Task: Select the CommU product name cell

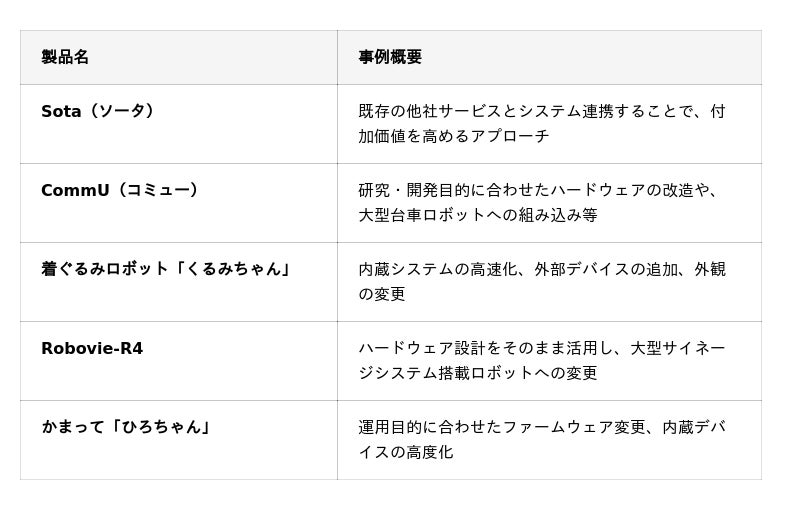Action: [x=75, y=190]
